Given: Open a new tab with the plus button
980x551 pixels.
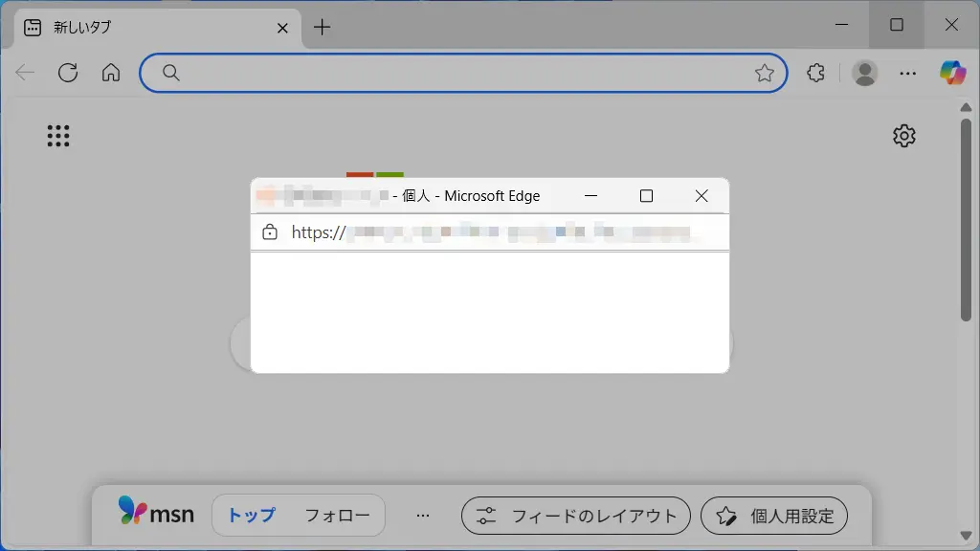Looking at the screenshot, I should point(323,27).
